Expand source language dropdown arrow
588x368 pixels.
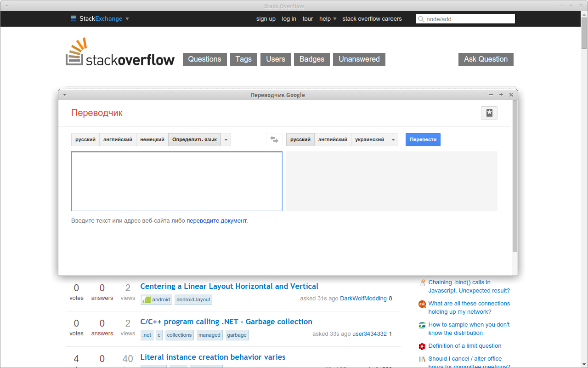pyautogui.click(x=226, y=139)
